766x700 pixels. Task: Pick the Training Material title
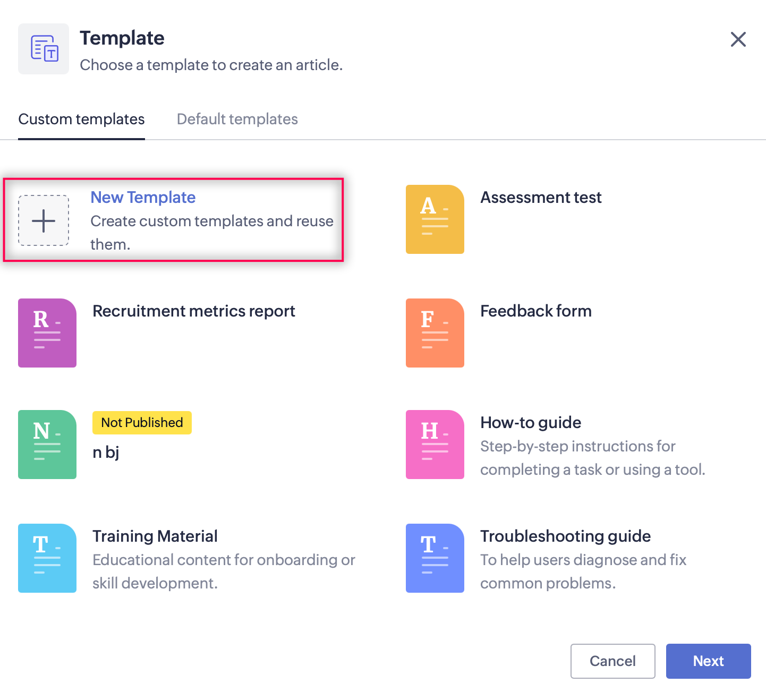coord(155,536)
